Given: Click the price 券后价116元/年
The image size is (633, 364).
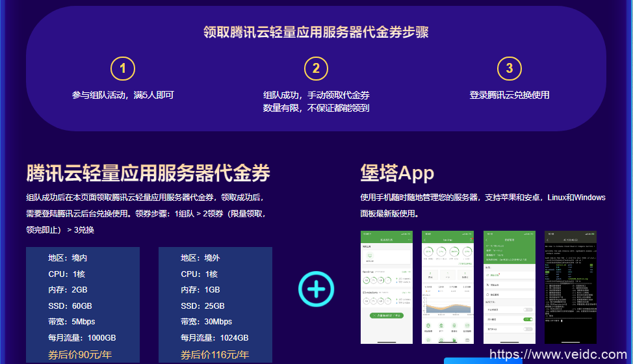Looking at the screenshot, I should tap(214, 355).
